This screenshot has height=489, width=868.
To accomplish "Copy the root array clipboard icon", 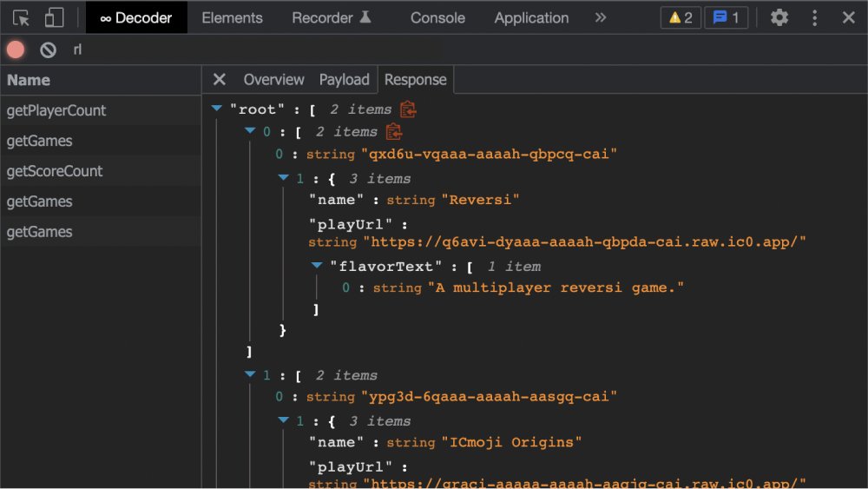I will [408, 109].
